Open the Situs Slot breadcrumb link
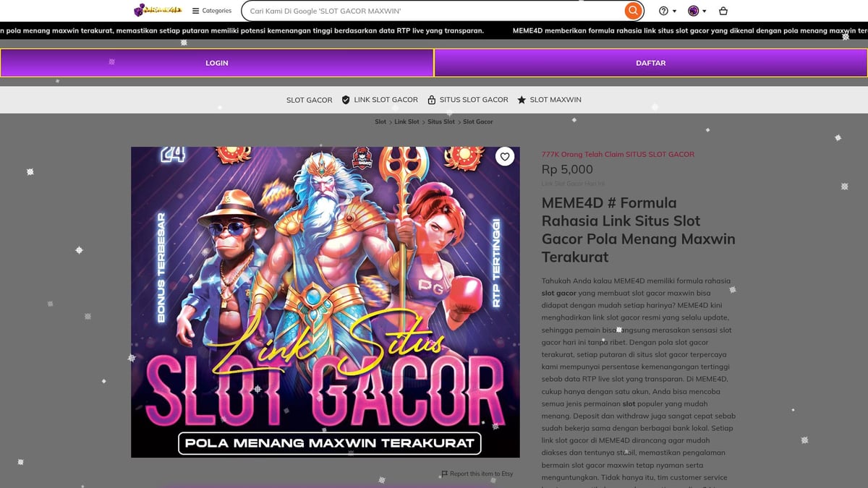The width and height of the screenshot is (868, 488). (441, 121)
